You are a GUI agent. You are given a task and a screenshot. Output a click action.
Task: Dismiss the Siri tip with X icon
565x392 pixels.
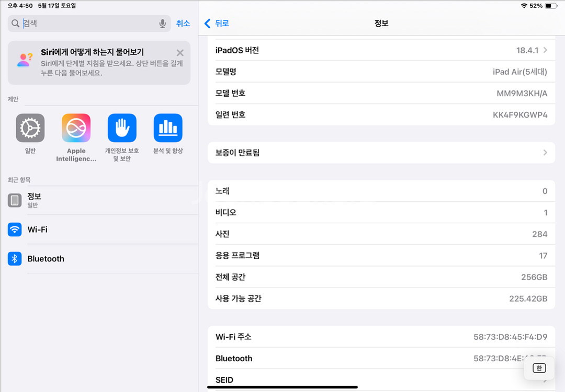180,53
